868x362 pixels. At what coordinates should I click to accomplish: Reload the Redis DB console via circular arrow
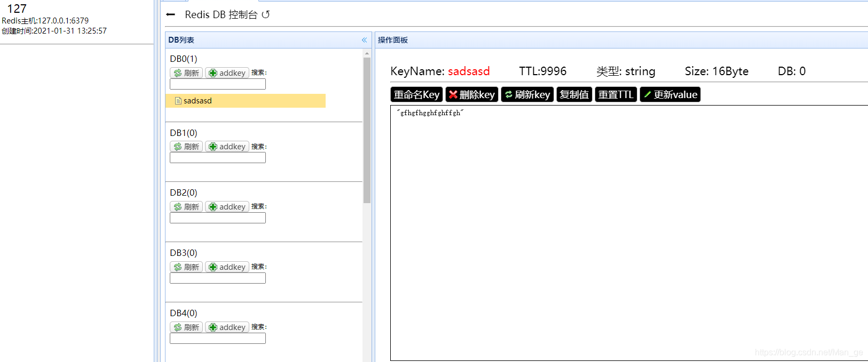point(265,14)
